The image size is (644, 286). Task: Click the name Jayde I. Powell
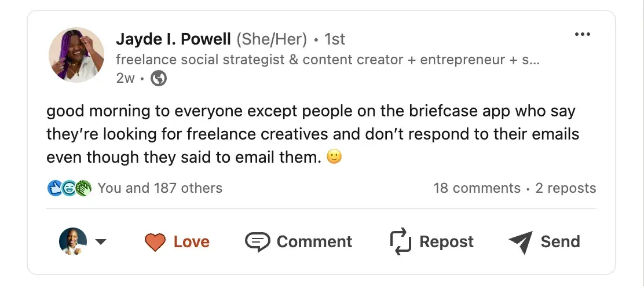172,39
